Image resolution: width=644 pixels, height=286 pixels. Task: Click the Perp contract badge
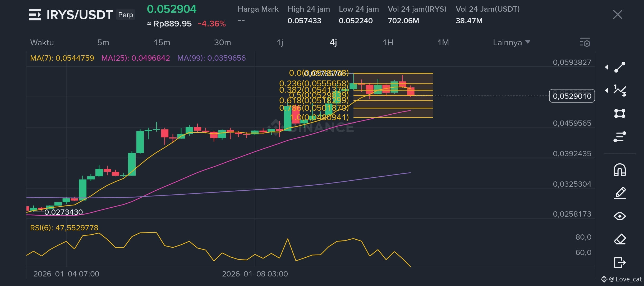point(126,15)
